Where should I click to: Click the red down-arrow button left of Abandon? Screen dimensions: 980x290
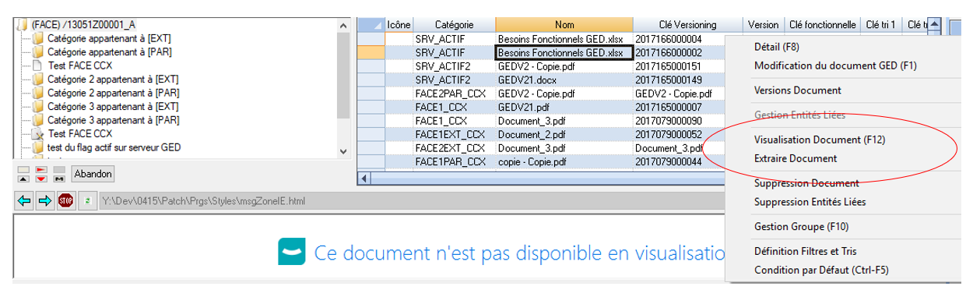pyautogui.click(x=41, y=179)
